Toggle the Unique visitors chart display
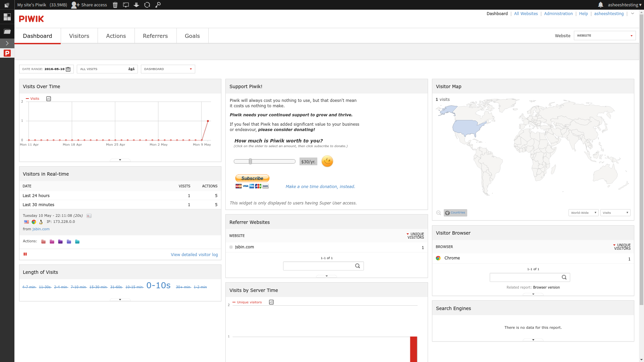The height and width of the screenshot is (362, 644). click(271, 302)
